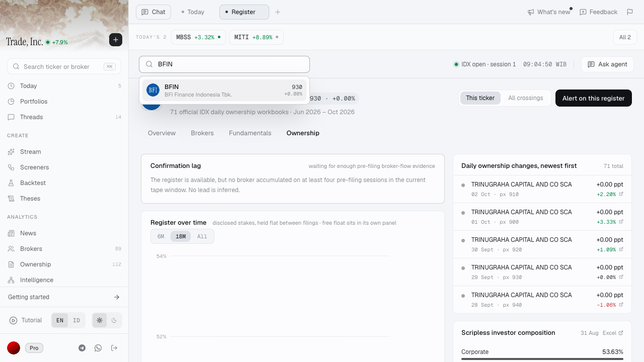The height and width of the screenshot is (362, 644).
Task: Switch language to ID
Action: tap(76, 320)
